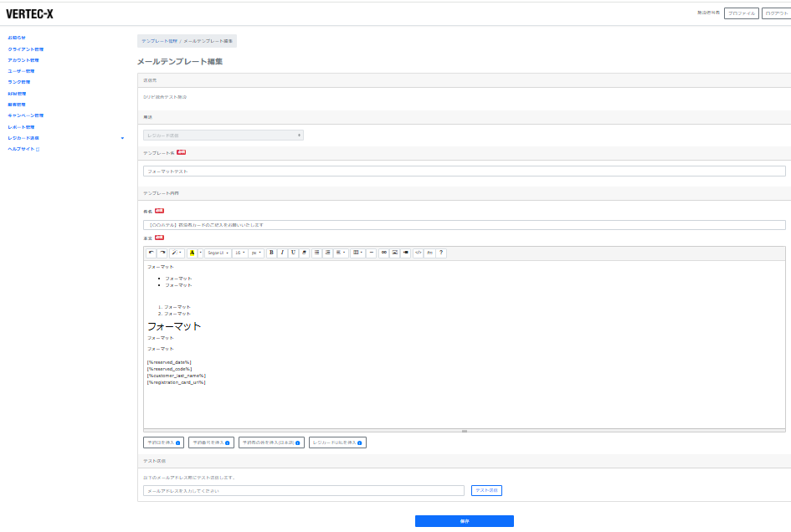Click the テスト送信 button
The image size is (791, 532).
point(486,490)
